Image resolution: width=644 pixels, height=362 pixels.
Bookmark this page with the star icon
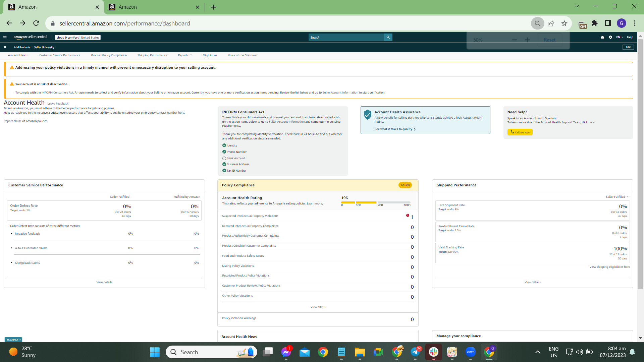click(564, 23)
